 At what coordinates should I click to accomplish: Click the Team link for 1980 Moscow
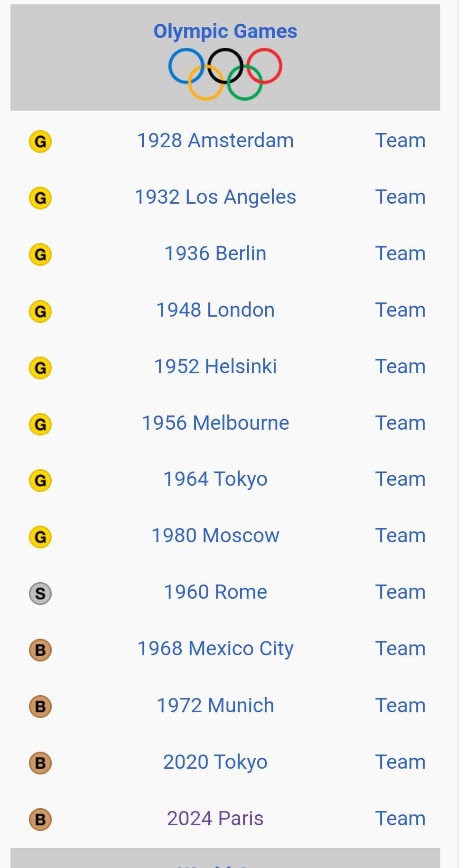click(400, 536)
